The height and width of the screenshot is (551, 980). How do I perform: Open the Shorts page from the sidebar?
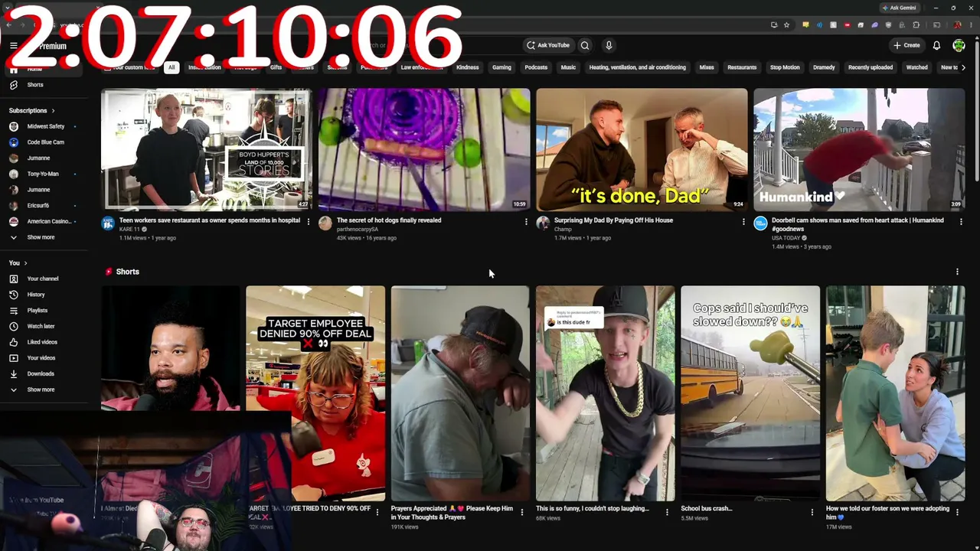[x=44, y=85]
